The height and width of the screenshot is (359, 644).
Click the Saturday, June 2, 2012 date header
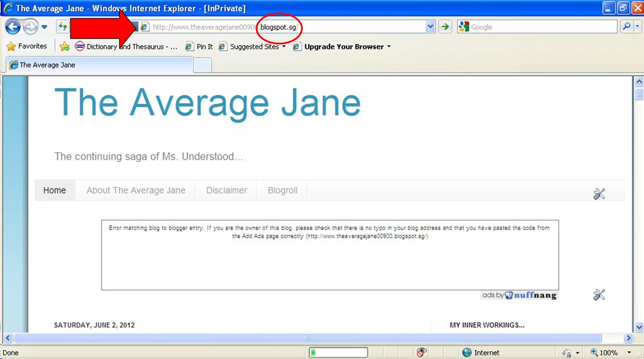(94, 325)
